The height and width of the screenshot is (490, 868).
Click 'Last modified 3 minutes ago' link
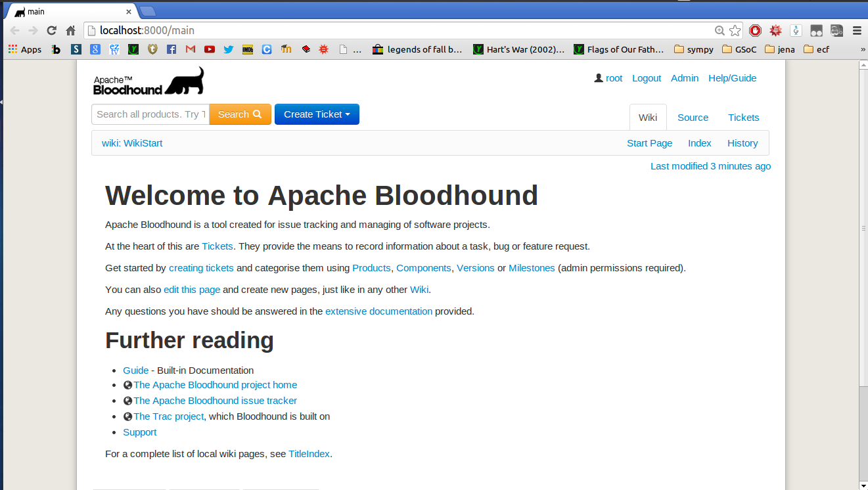(710, 166)
